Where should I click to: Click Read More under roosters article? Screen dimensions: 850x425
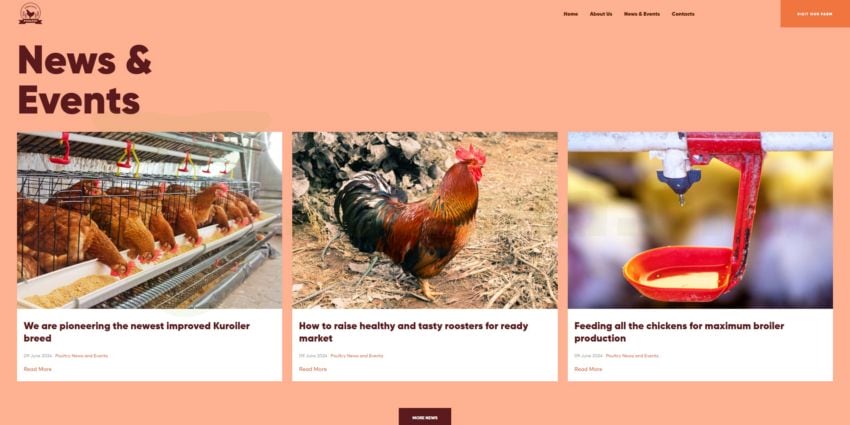click(313, 369)
